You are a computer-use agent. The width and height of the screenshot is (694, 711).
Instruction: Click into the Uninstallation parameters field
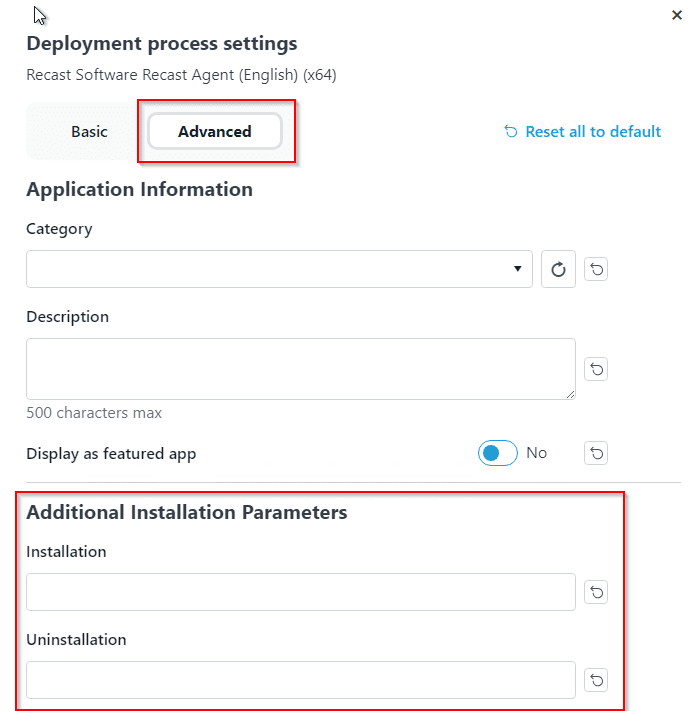click(300, 680)
